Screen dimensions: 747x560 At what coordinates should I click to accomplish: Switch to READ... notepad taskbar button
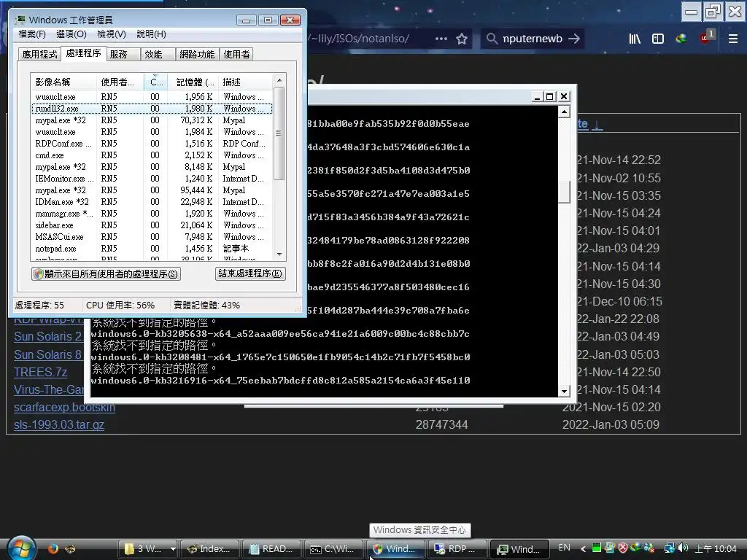tap(271, 548)
